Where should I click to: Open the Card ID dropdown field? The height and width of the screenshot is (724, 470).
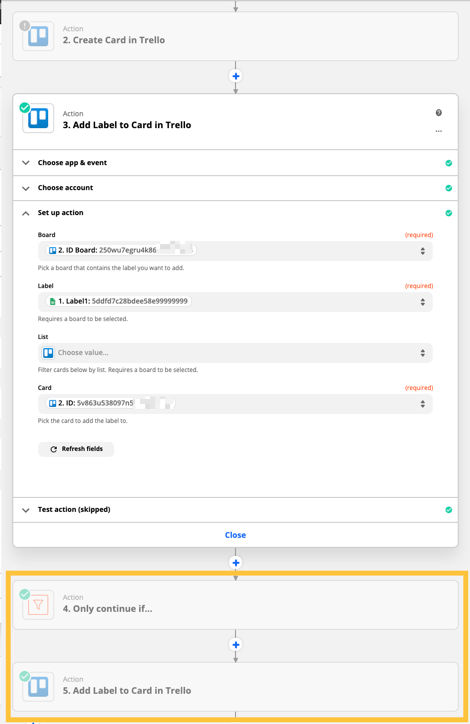235,404
